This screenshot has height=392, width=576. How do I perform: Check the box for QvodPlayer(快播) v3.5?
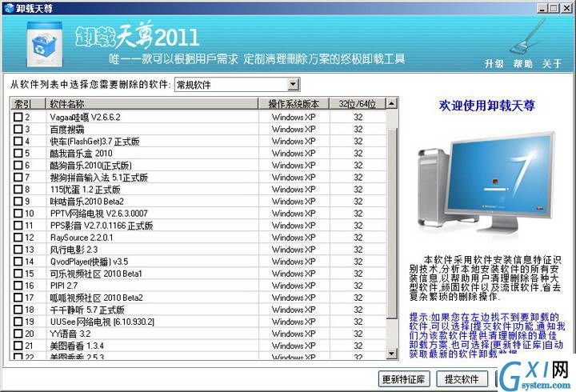point(18,262)
